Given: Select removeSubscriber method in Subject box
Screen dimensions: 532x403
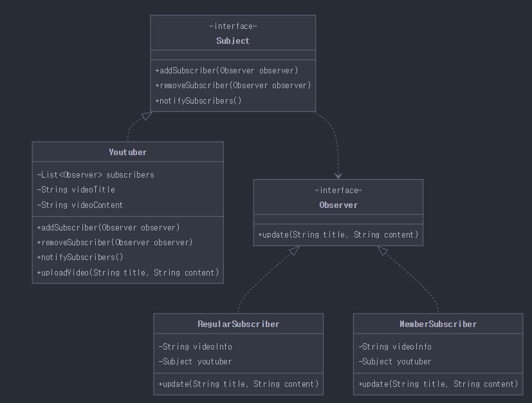Looking at the screenshot, I should (x=233, y=85).
